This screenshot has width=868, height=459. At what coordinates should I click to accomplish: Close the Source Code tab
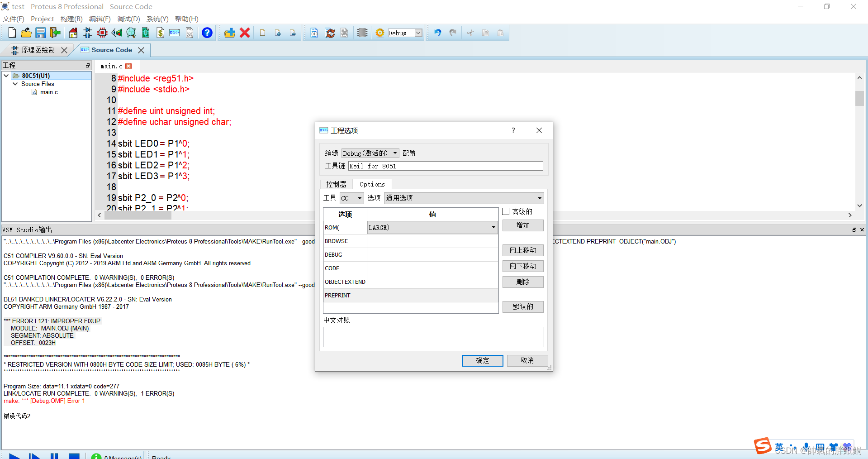click(141, 50)
